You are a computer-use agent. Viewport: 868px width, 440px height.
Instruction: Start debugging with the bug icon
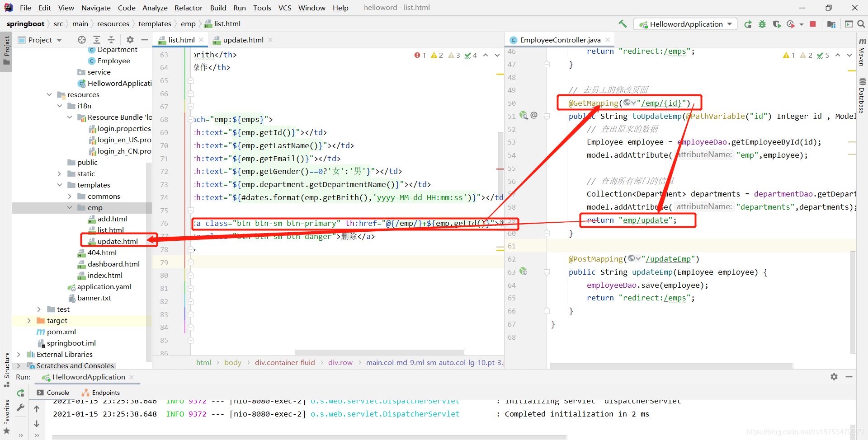pyautogui.click(x=762, y=24)
